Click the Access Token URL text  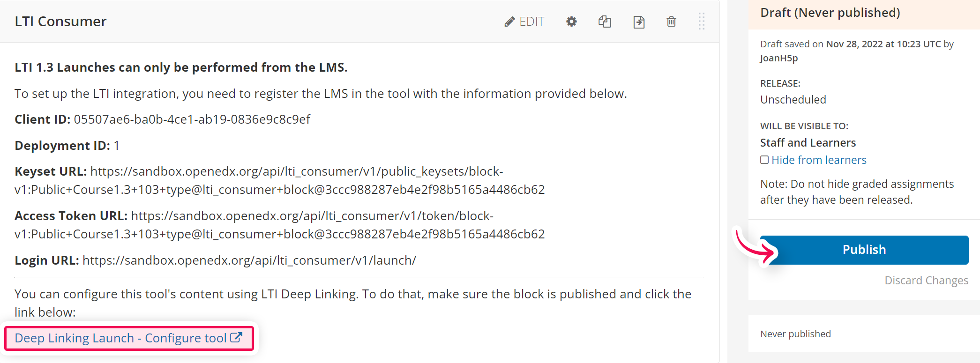(x=280, y=225)
